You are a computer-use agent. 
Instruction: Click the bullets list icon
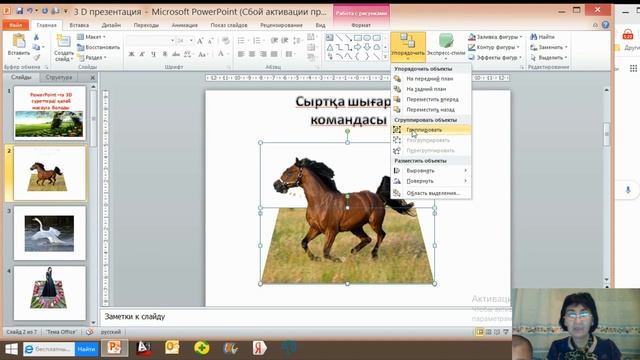[x=241, y=41]
